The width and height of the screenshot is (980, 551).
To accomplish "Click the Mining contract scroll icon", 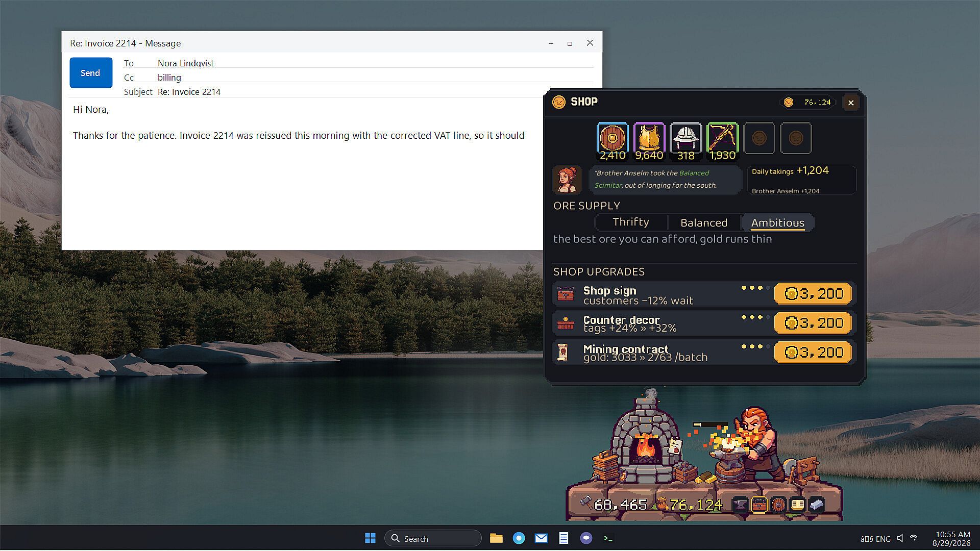I will click(x=563, y=353).
